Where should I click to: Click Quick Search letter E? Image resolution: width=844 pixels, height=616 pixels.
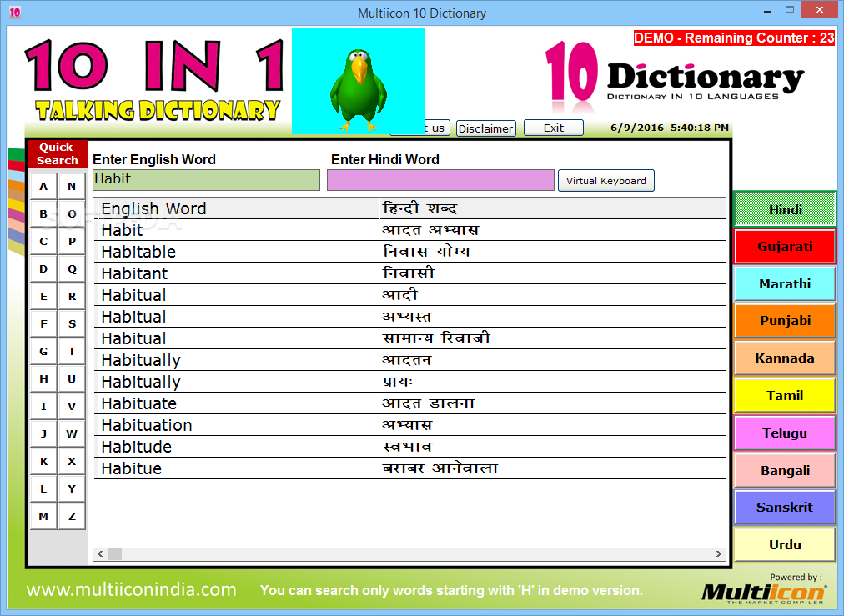point(43,297)
